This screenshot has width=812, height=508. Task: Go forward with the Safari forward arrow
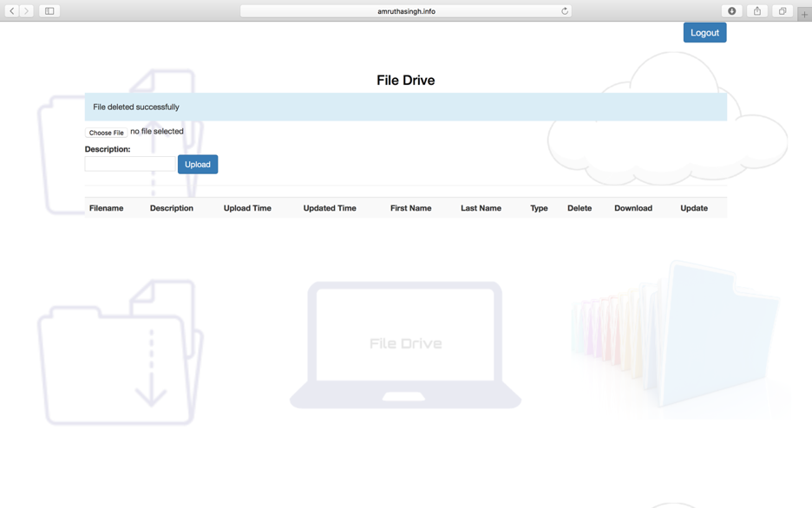[x=26, y=11]
